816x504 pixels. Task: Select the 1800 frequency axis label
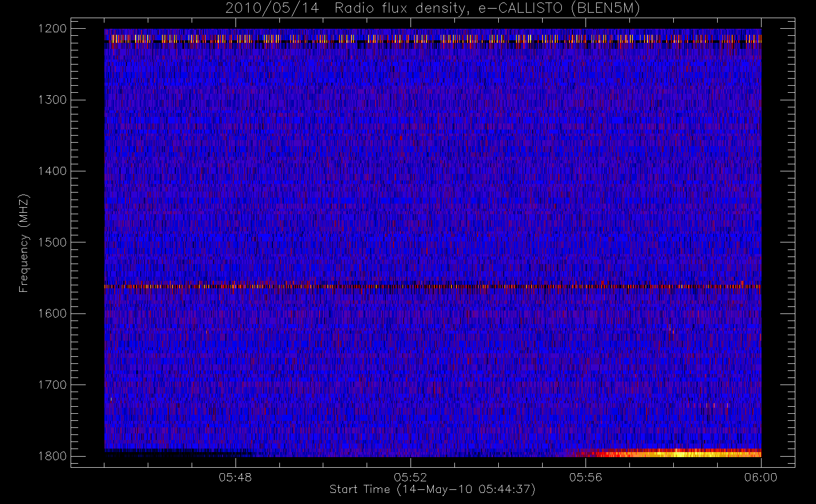[52, 456]
